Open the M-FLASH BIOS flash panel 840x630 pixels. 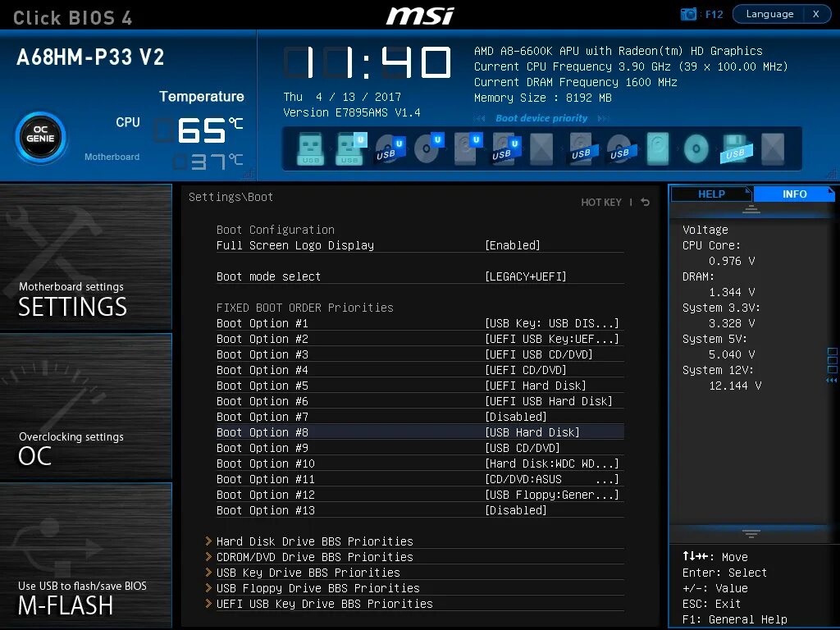pyautogui.click(x=85, y=555)
